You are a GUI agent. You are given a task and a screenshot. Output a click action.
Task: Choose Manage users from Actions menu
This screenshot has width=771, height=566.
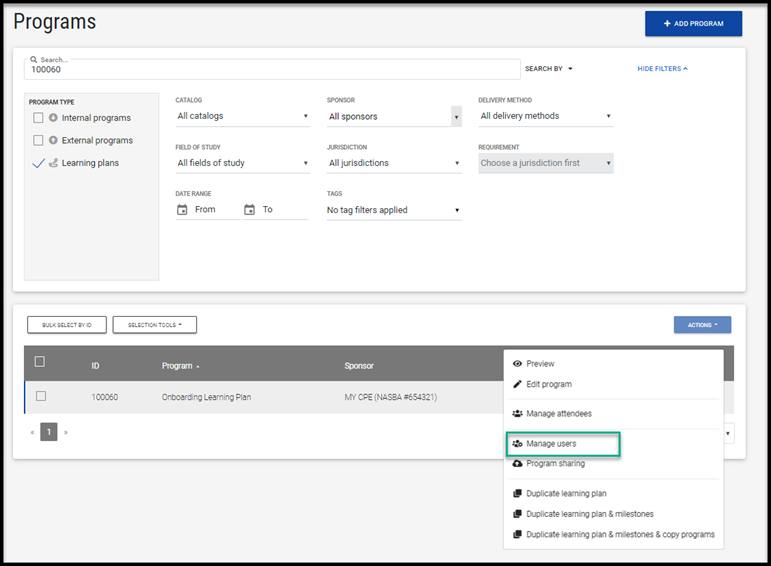coord(551,443)
